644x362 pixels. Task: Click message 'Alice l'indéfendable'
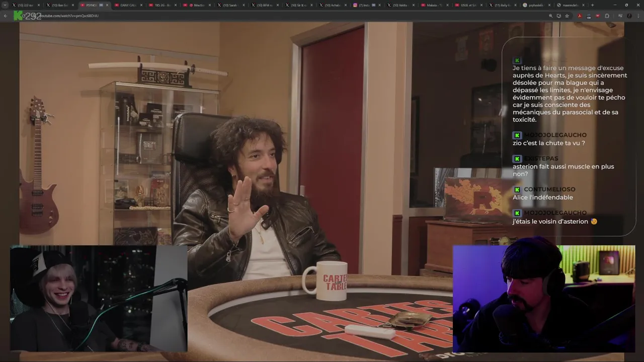tap(543, 198)
